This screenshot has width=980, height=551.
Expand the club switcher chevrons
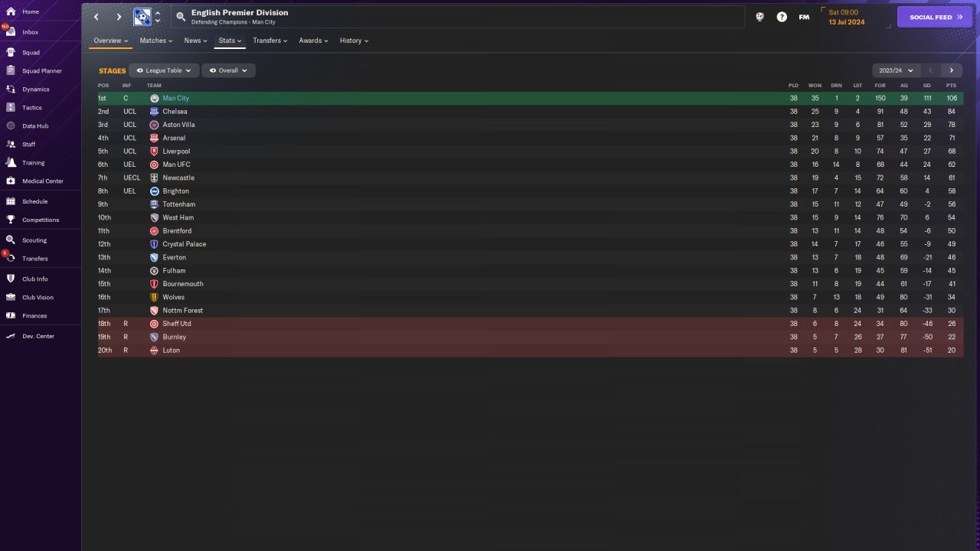coord(158,17)
